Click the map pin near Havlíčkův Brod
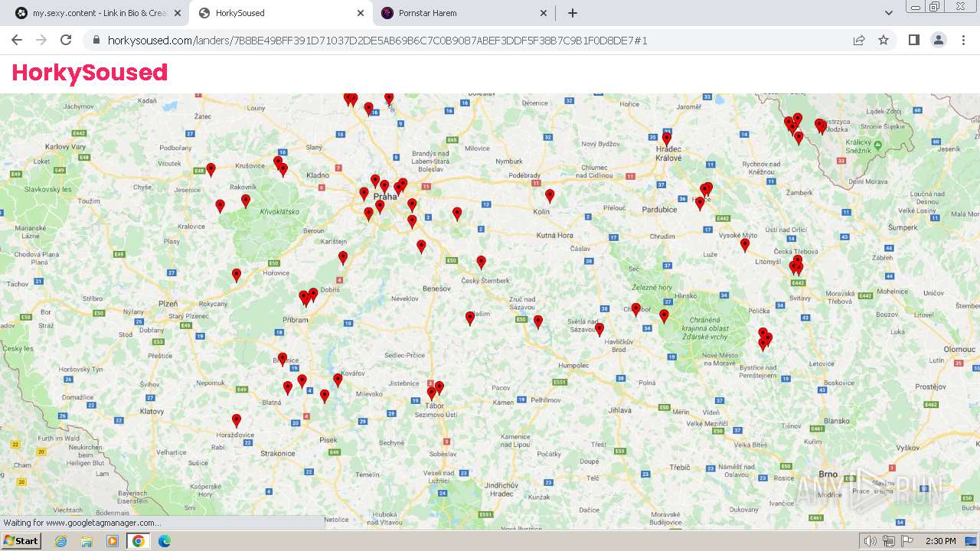 [x=599, y=331]
